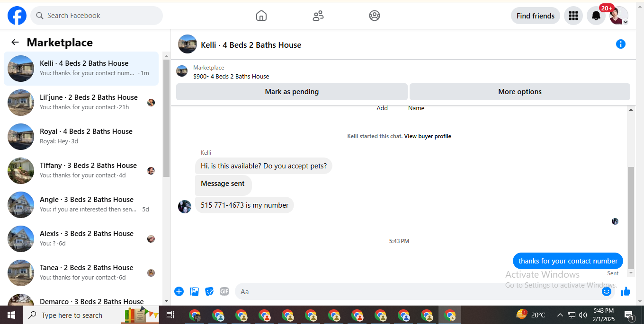Click the 'Message sent' bubble

tap(223, 185)
